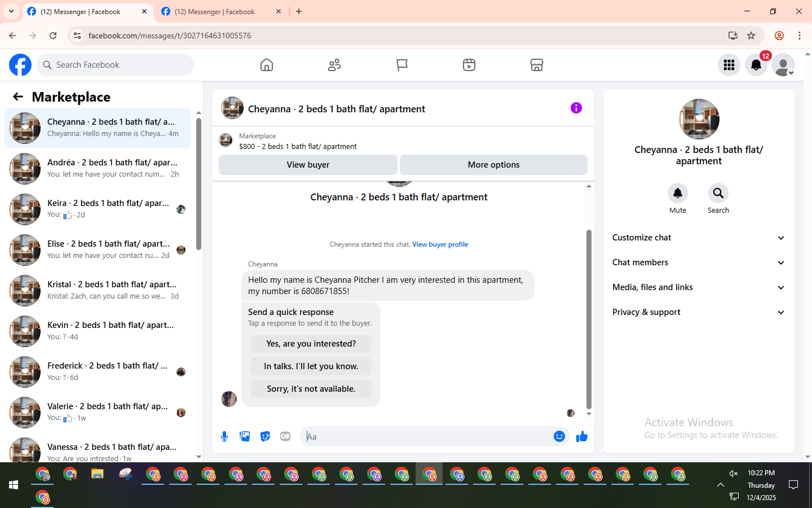The width and height of the screenshot is (812, 508).
Task: Click More options button
Action: pos(493,165)
